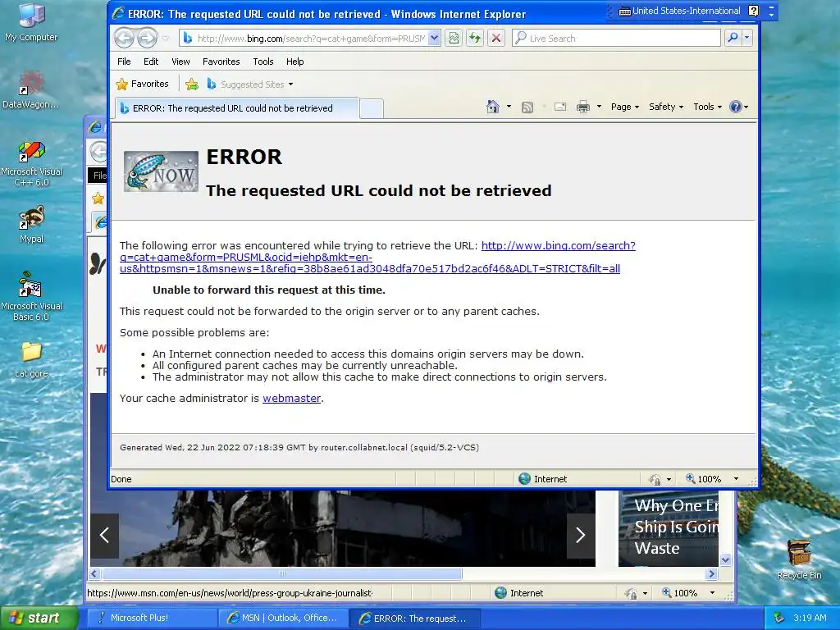840x630 pixels.
Task: Click the ERROR taskbar button
Action: pyautogui.click(x=414, y=619)
